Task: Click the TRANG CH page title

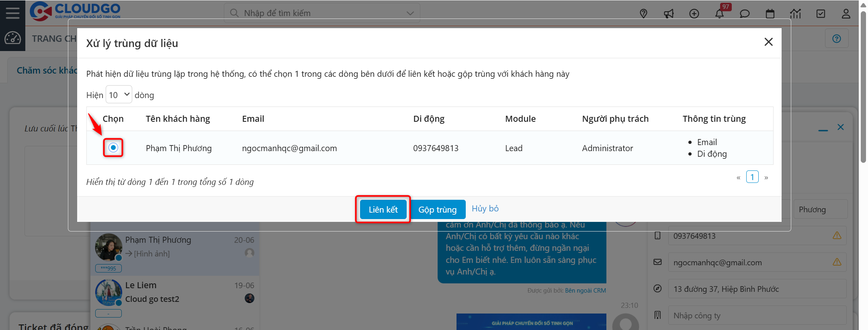Action: click(54, 39)
